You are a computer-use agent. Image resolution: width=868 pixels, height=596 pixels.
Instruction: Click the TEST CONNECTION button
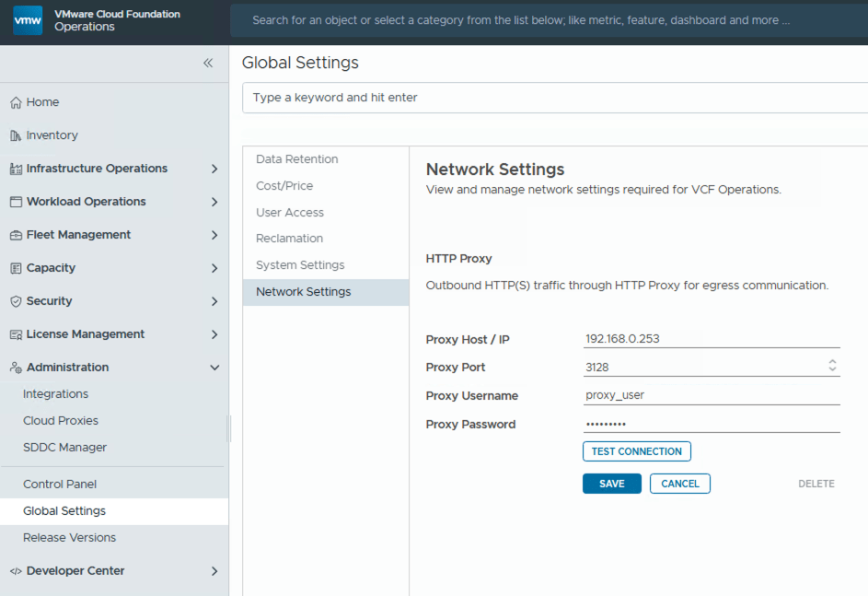[x=636, y=450]
